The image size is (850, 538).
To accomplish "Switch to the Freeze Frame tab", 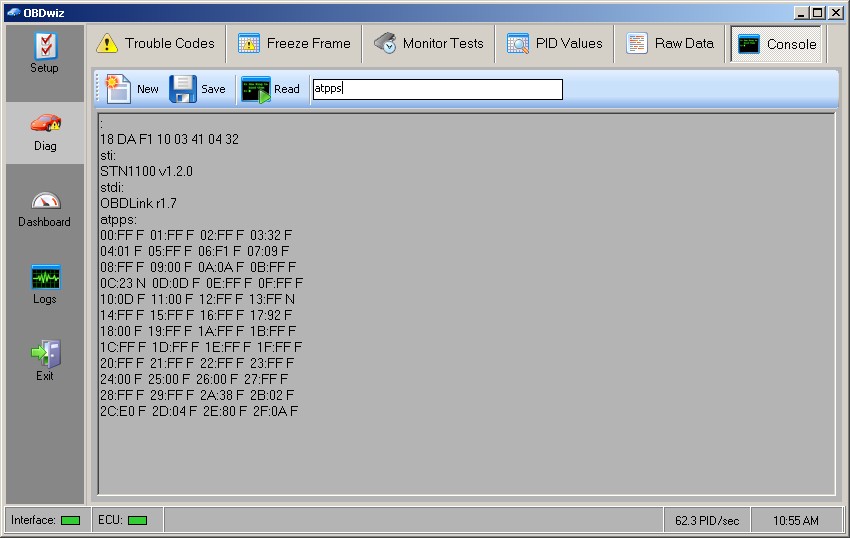I will point(294,43).
